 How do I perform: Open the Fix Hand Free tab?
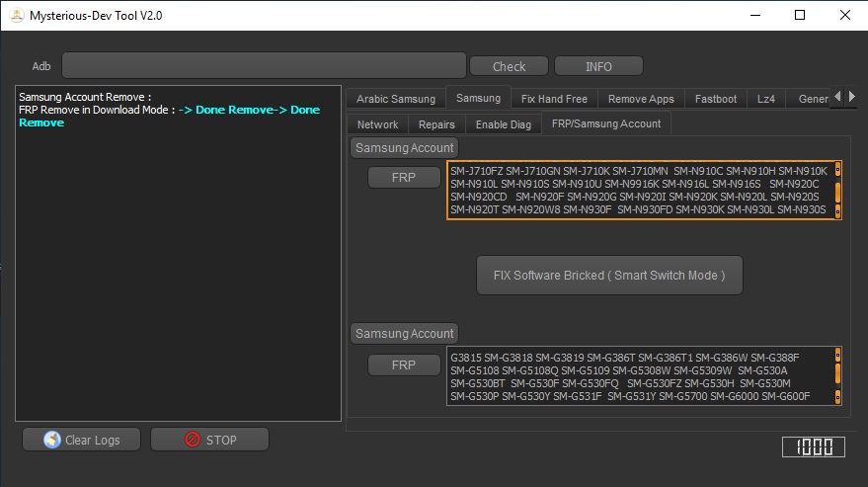pyautogui.click(x=554, y=99)
